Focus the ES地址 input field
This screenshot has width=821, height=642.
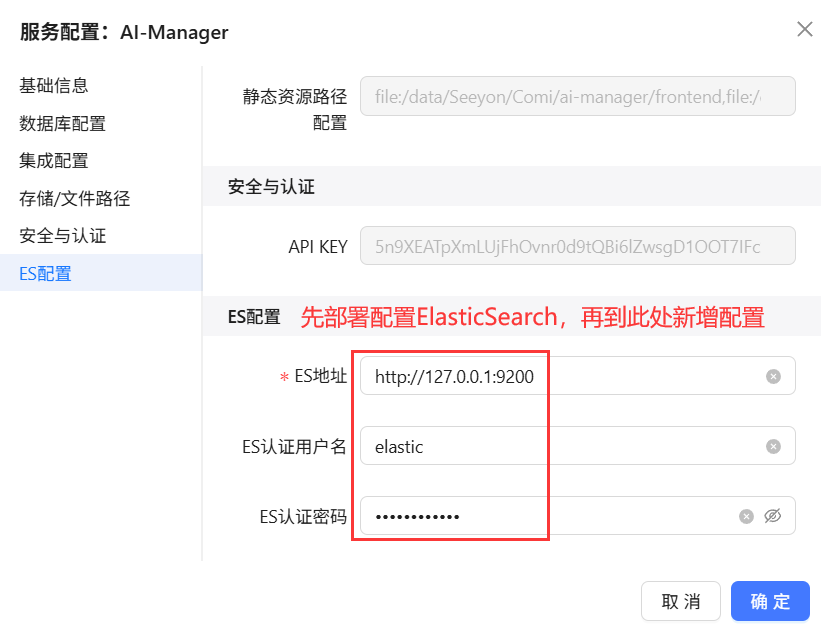coord(578,376)
